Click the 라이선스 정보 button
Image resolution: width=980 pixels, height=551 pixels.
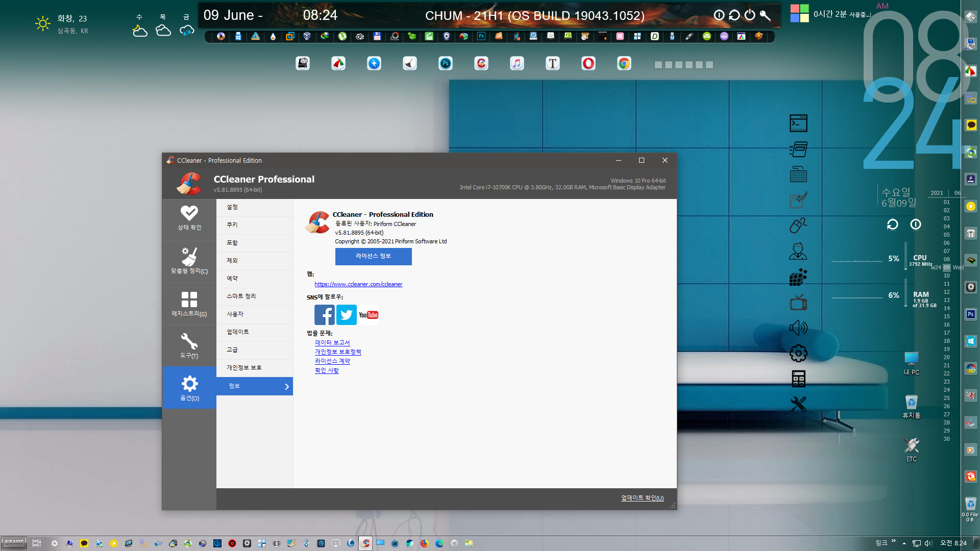(374, 256)
